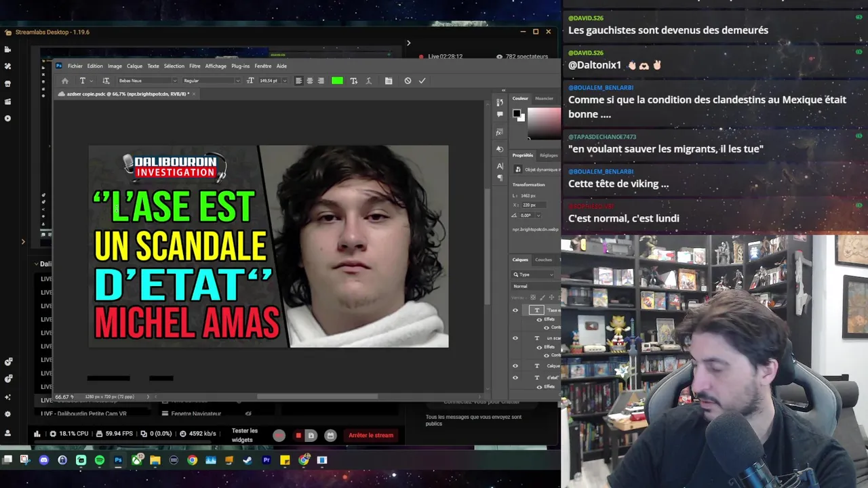868x488 pixels.
Task: Open the rotation angle dropdown in Propriétés
Action: pyautogui.click(x=538, y=216)
